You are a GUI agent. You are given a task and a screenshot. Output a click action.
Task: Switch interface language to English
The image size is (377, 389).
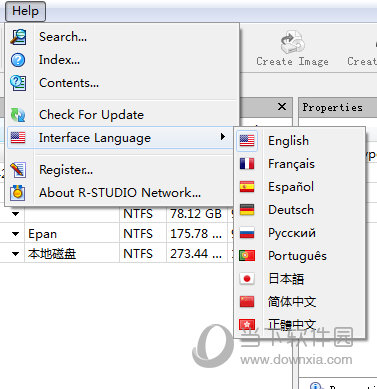(300, 141)
